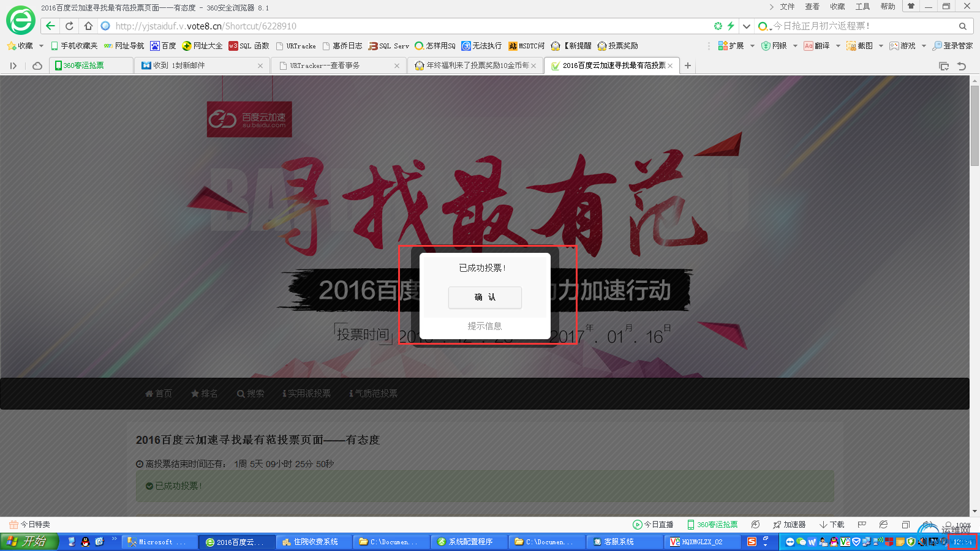Open the 帮助 menu
The height and width of the screenshot is (551, 980).
(x=888, y=7)
